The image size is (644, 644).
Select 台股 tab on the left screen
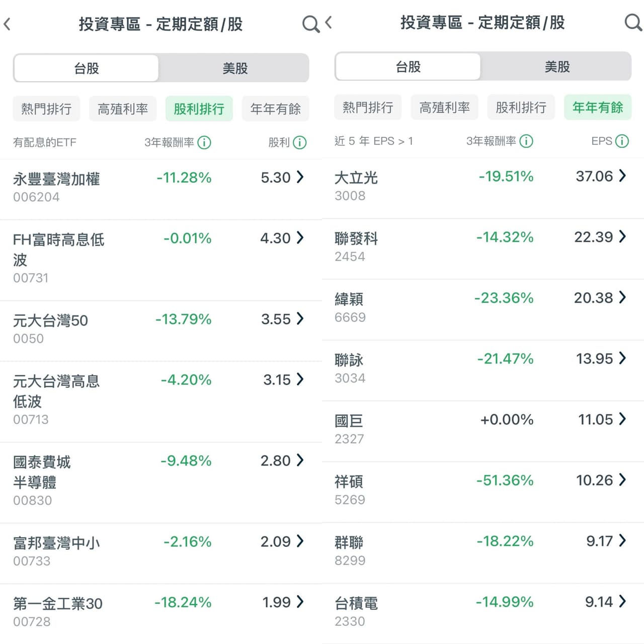(x=86, y=68)
